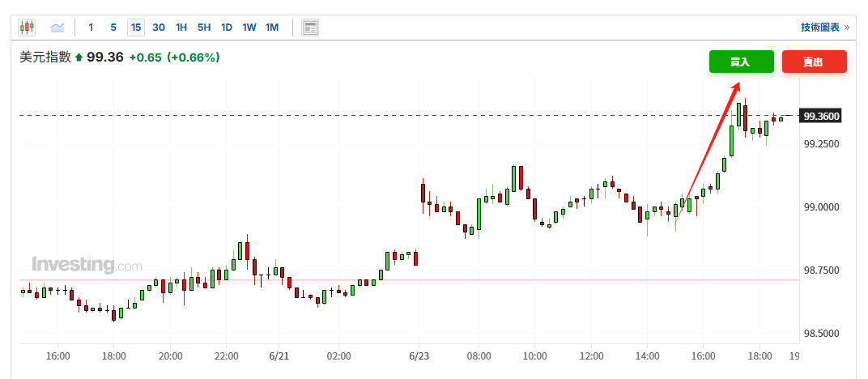Click the 6/23 date label on time axis
The height and width of the screenshot is (379, 868).
coord(419,356)
